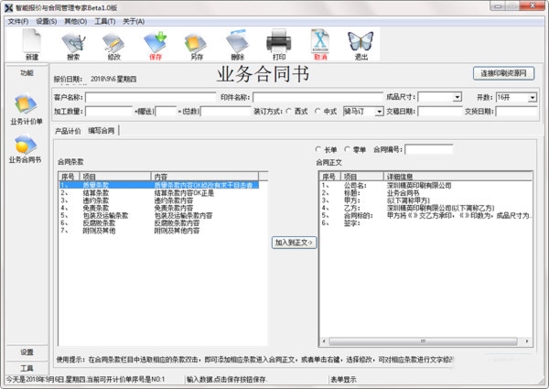
Task: Select the 包装及运输条款 row
Action: [159, 215]
